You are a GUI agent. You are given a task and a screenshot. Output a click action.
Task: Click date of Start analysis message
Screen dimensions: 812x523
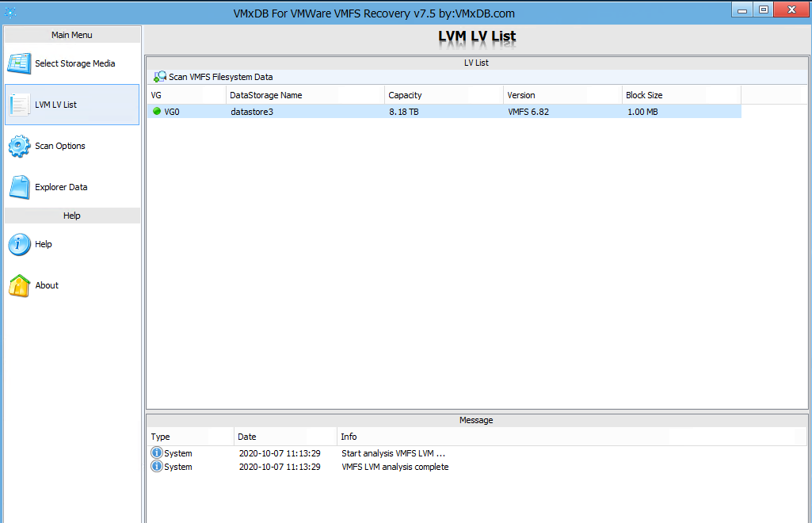click(280, 453)
